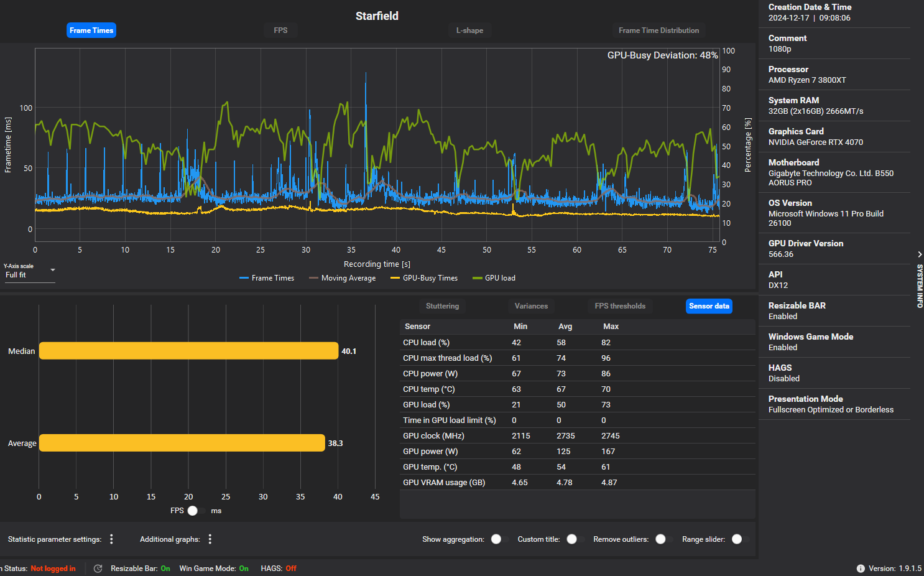The height and width of the screenshot is (576, 924).
Task: Select the Frame Times tab
Action: (x=91, y=30)
